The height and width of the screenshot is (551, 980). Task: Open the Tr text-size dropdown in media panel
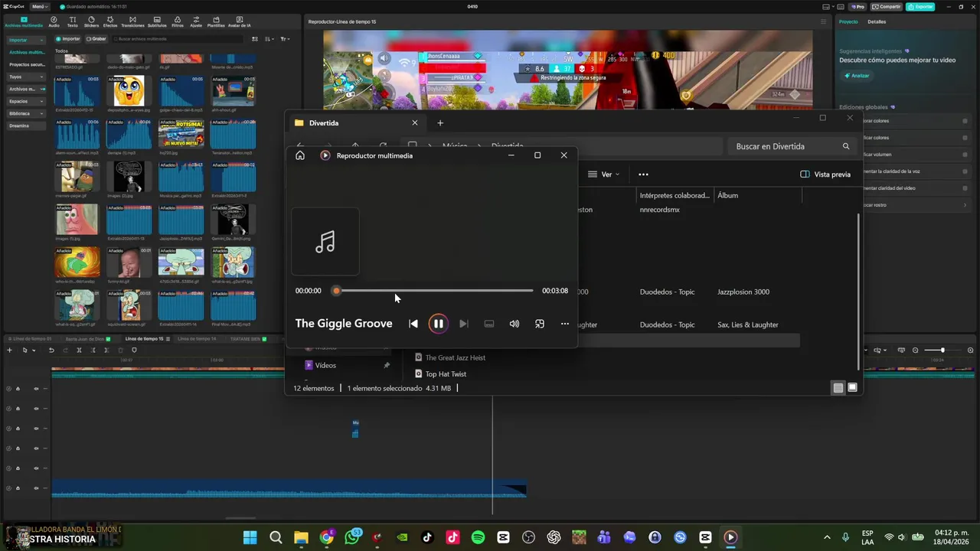point(285,38)
